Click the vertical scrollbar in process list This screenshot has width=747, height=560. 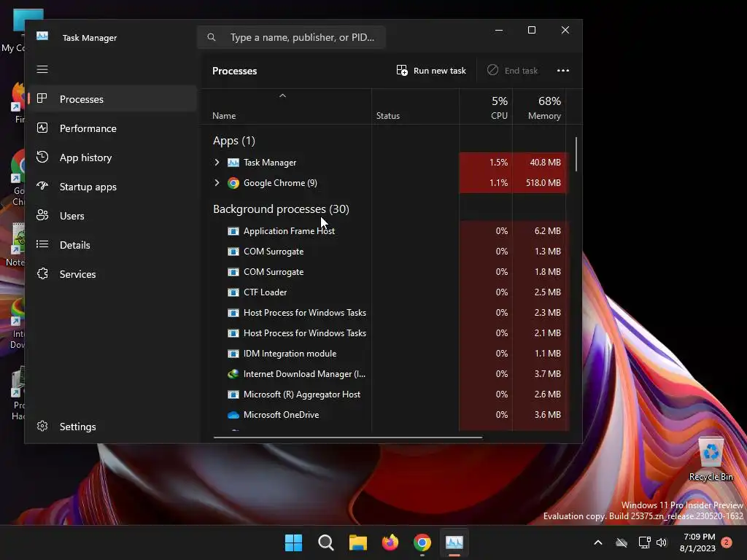tap(576, 155)
